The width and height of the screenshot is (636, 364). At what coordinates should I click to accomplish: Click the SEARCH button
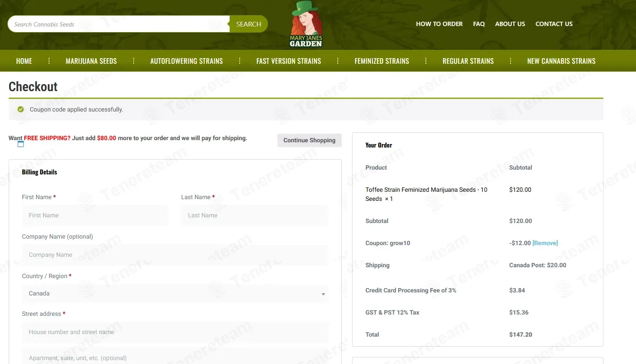click(249, 24)
